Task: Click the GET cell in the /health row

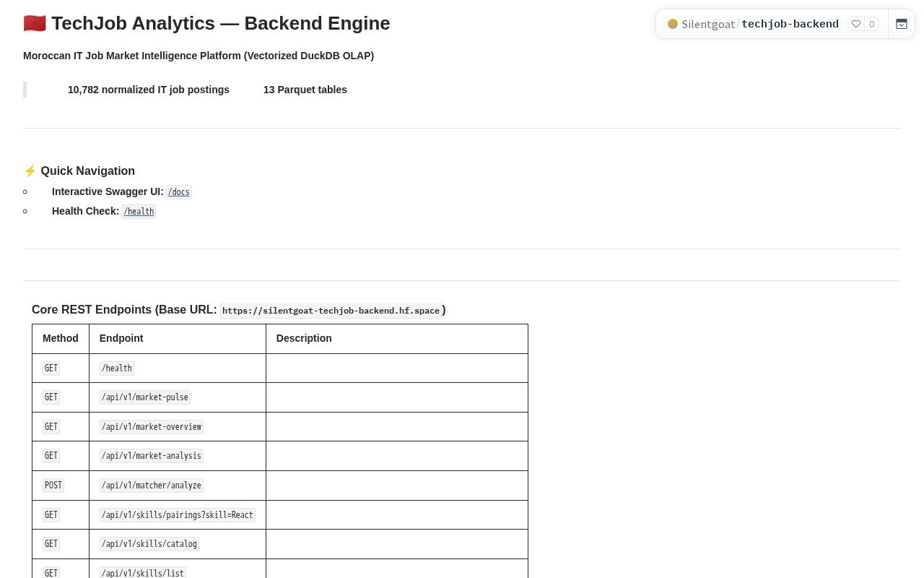Action: 61,368
